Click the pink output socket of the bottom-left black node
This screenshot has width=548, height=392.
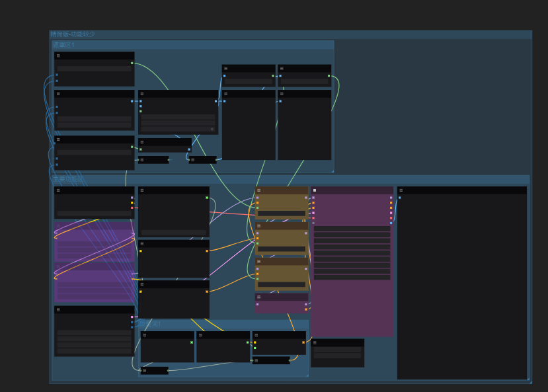coord(132,317)
